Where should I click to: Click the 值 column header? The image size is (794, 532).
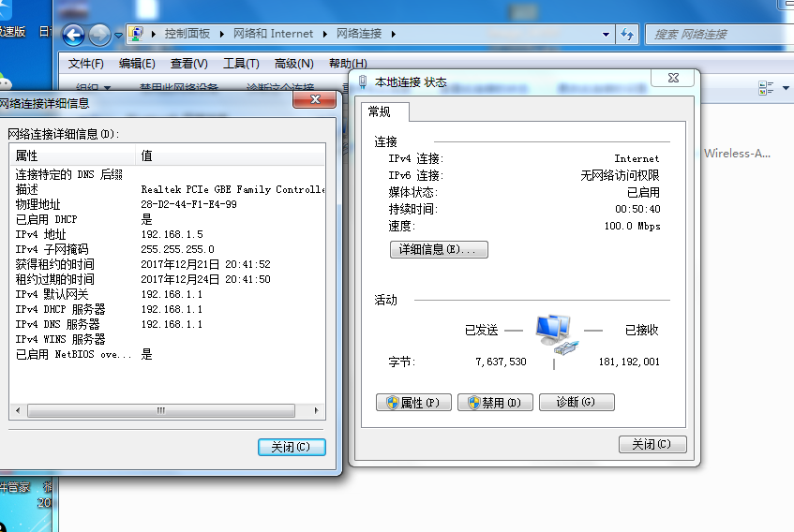[231, 155]
